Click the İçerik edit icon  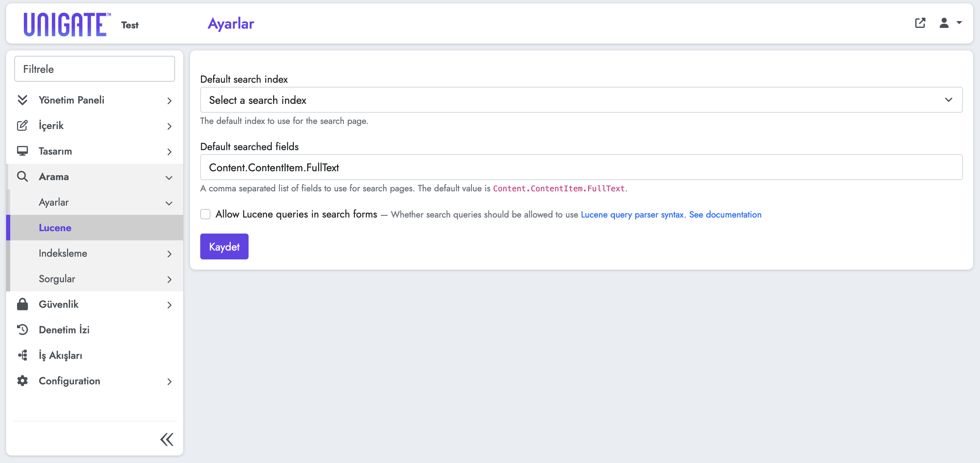click(22, 126)
